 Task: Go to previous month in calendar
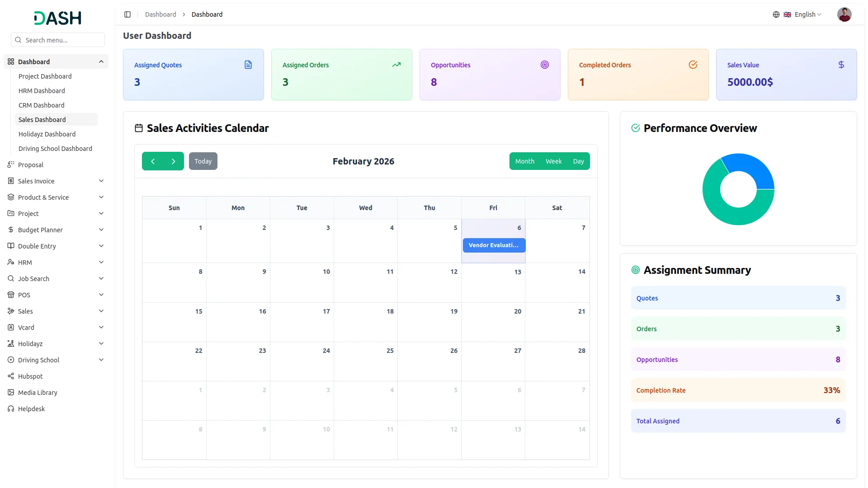[x=153, y=161]
